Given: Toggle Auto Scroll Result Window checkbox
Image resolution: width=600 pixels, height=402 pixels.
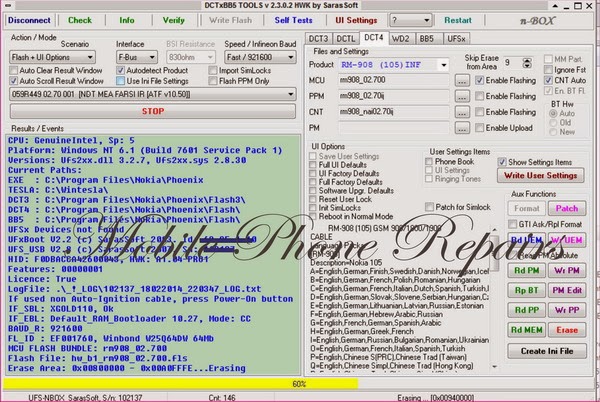Looking at the screenshot, I should pos(14,81).
